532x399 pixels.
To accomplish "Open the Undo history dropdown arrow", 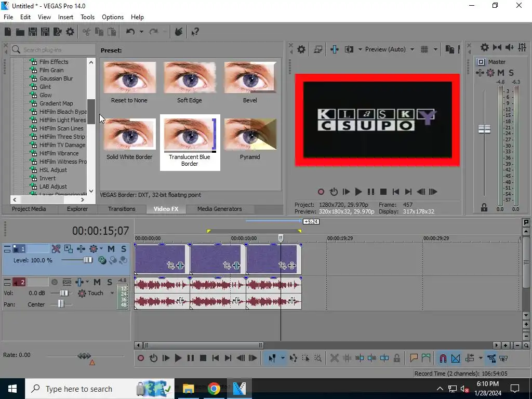I will pyautogui.click(x=141, y=32).
